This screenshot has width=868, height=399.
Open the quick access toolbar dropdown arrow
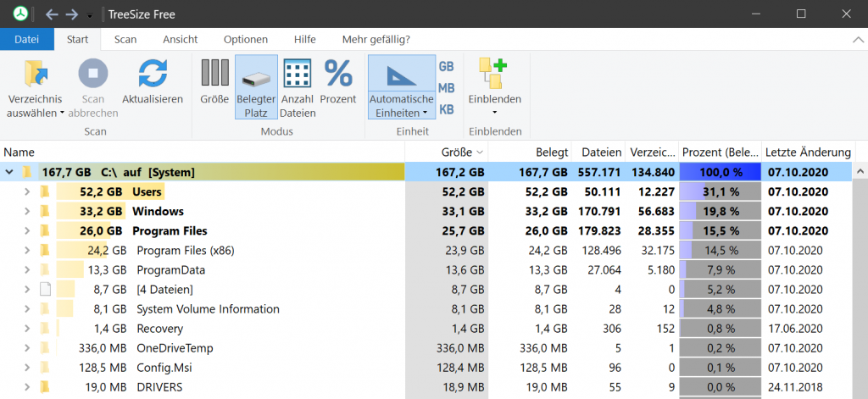(x=90, y=16)
